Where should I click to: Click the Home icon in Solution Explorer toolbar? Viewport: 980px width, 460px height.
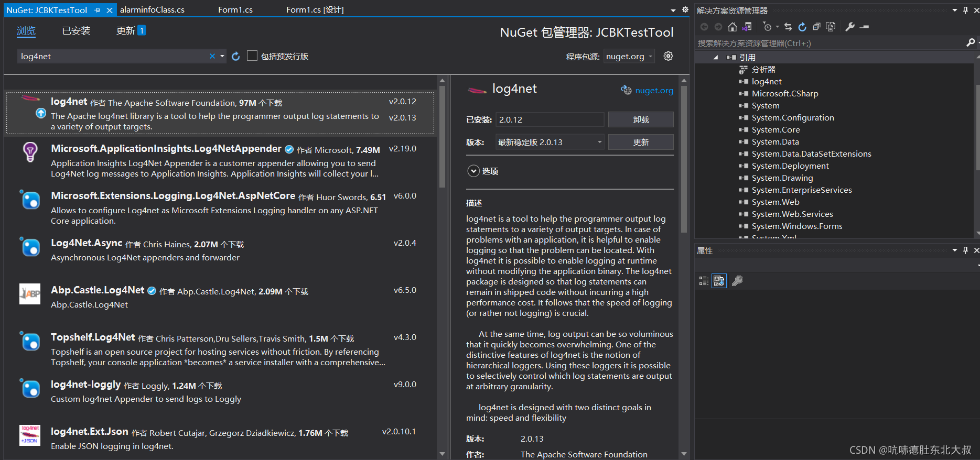coord(733,27)
